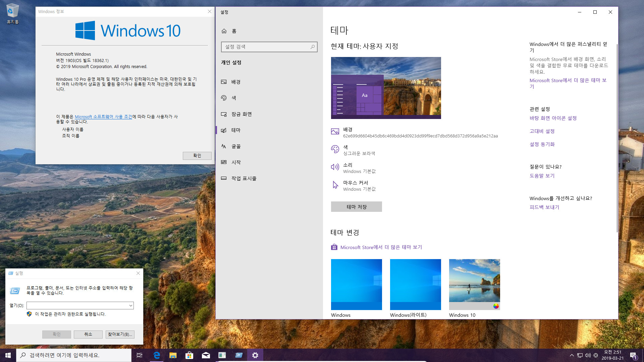Focus the 설정 검색 search field
This screenshot has height=362, width=644.
(269, 47)
